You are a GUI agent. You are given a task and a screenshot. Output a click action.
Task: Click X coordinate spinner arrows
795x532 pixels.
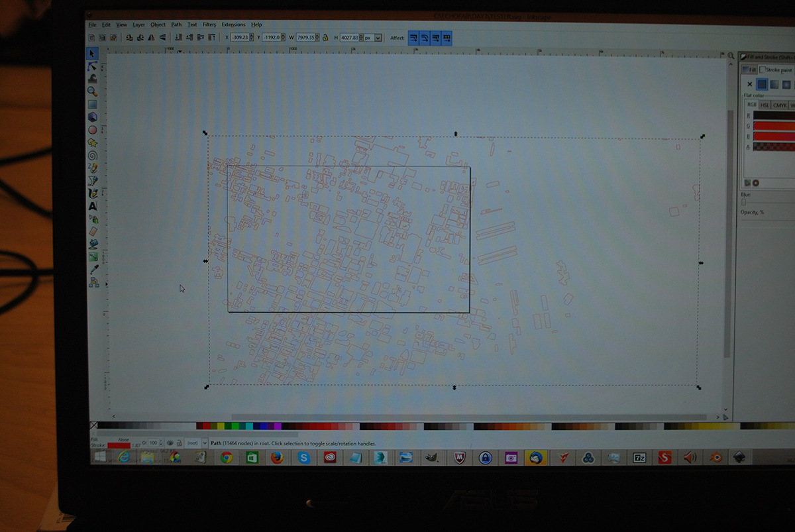(251, 38)
